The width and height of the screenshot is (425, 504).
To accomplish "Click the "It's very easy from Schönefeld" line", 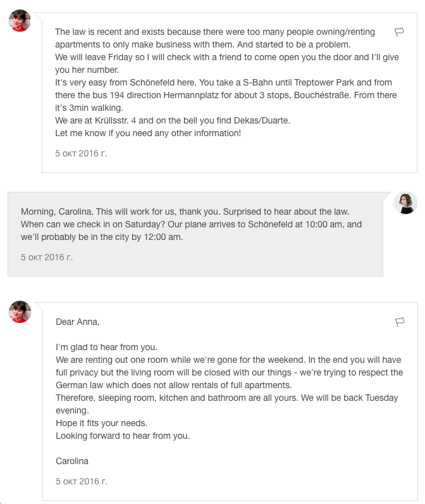I will click(x=223, y=82).
